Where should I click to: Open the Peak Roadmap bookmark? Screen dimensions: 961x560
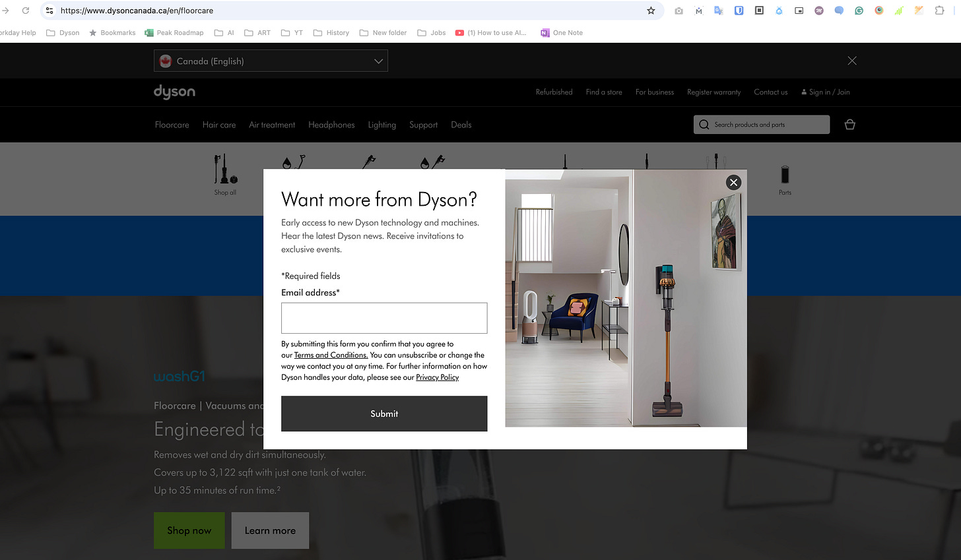(x=174, y=32)
